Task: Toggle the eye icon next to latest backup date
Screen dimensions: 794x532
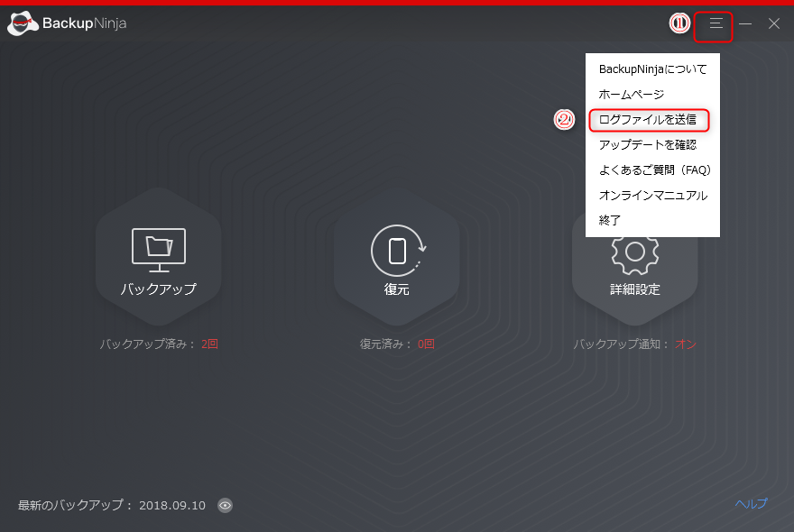Action: tap(225, 505)
